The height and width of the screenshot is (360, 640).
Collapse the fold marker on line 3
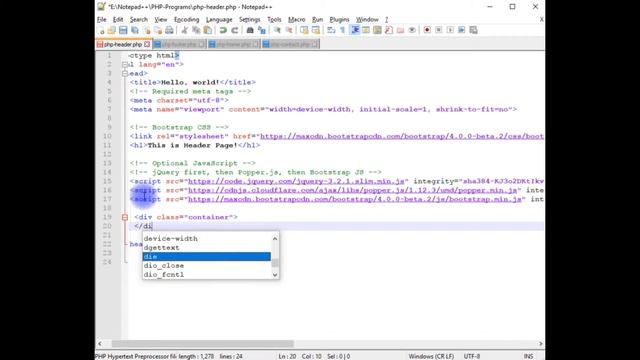click(x=125, y=73)
